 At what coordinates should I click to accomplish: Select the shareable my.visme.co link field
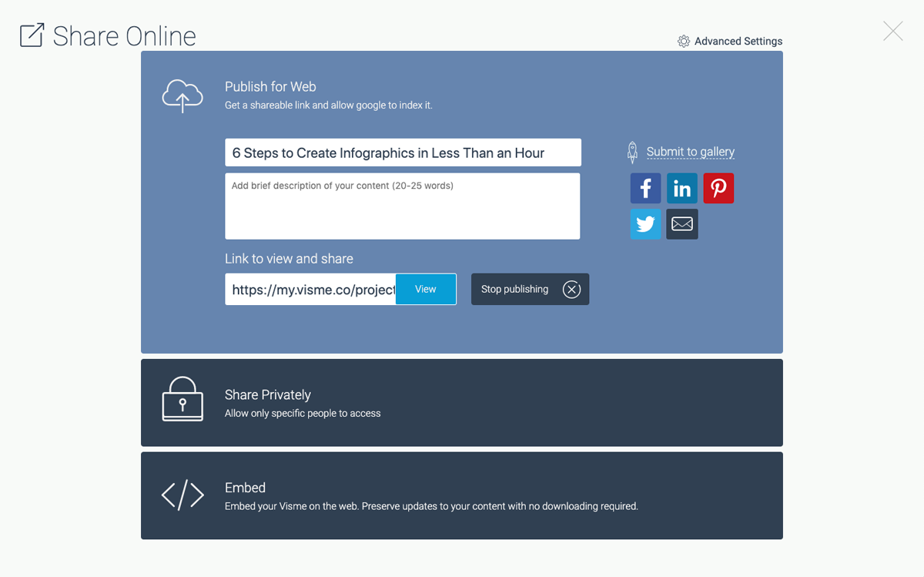[308, 289]
